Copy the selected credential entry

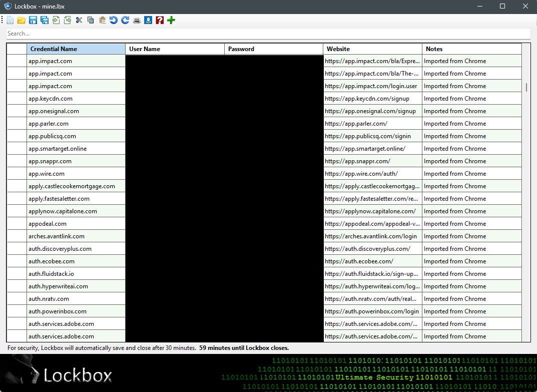pos(90,20)
